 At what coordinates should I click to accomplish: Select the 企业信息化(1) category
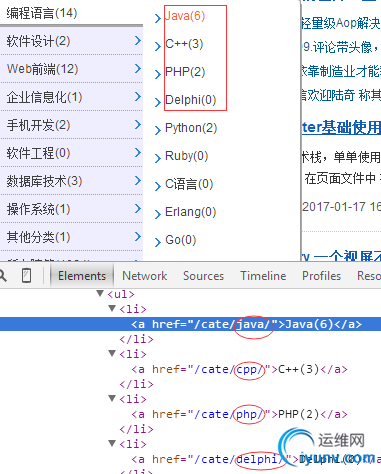pos(44,97)
